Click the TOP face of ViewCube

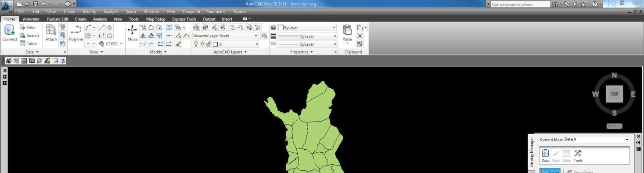point(614,94)
